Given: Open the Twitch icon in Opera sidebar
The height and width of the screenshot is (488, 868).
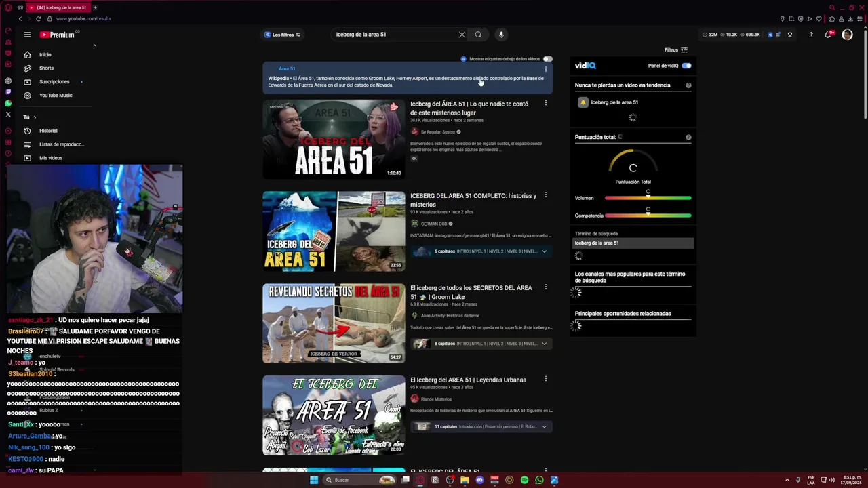Looking at the screenshot, I should [x=8, y=91].
